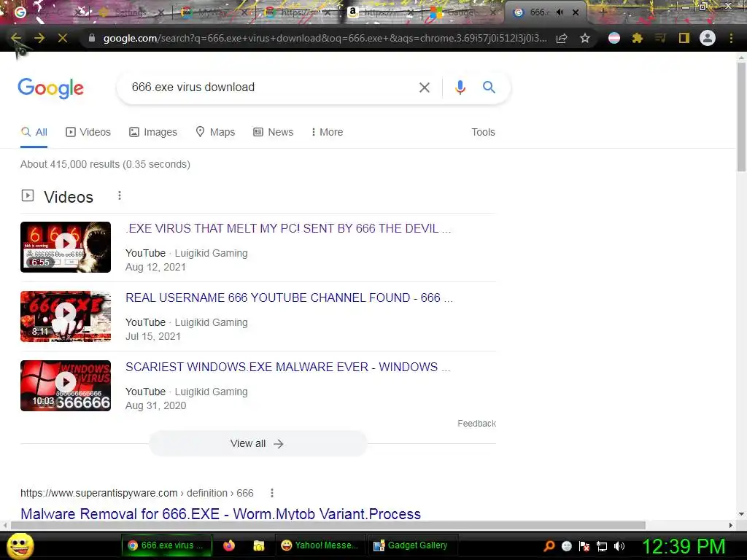Send Feedback on video results
Image resolution: width=747 pixels, height=560 pixels.
click(x=476, y=424)
